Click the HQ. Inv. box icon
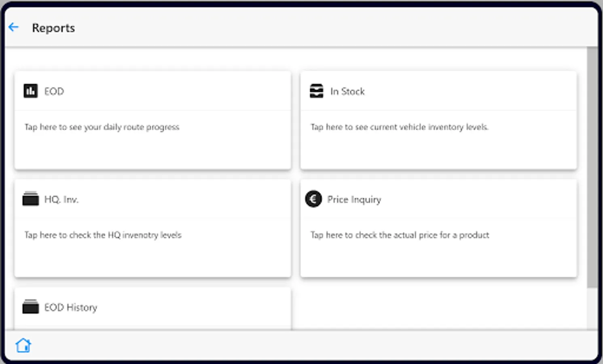This screenshot has width=603, height=364. (x=31, y=199)
